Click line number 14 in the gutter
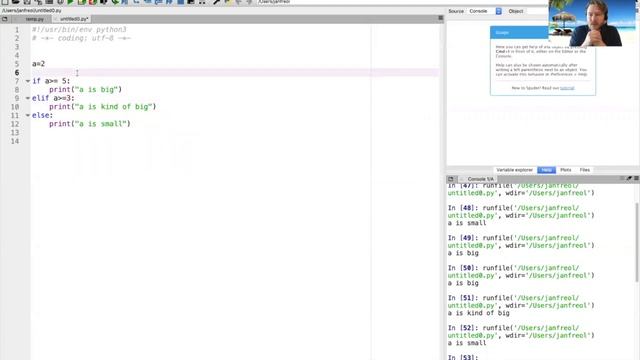The width and height of the screenshot is (640, 360). coord(15,141)
